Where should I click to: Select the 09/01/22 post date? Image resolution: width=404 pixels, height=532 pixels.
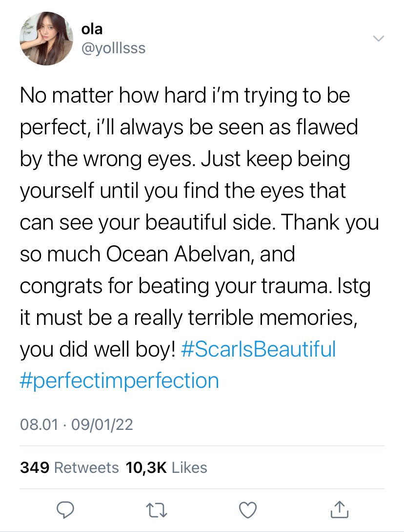coord(102,425)
